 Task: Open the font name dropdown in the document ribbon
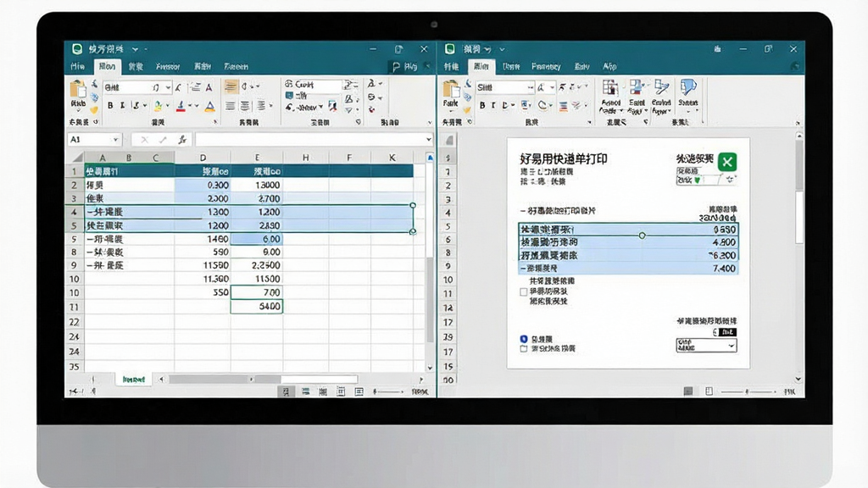(x=531, y=87)
